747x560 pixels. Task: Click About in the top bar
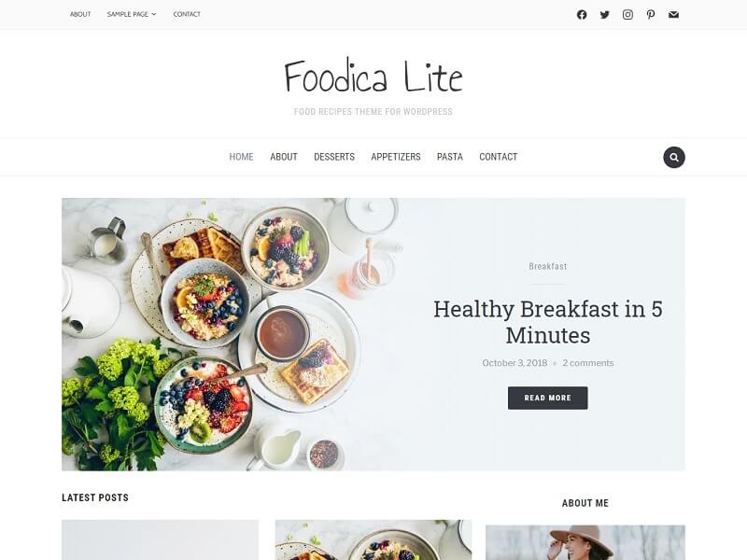point(80,14)
